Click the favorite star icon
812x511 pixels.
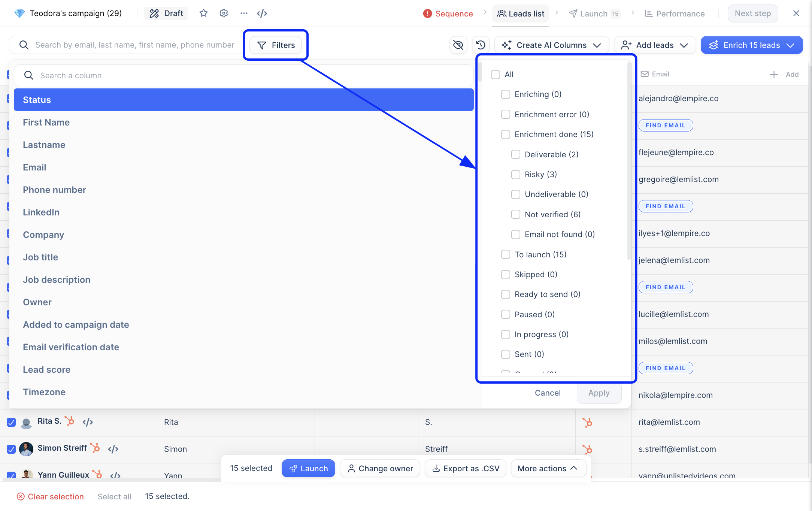pos(203,13)
